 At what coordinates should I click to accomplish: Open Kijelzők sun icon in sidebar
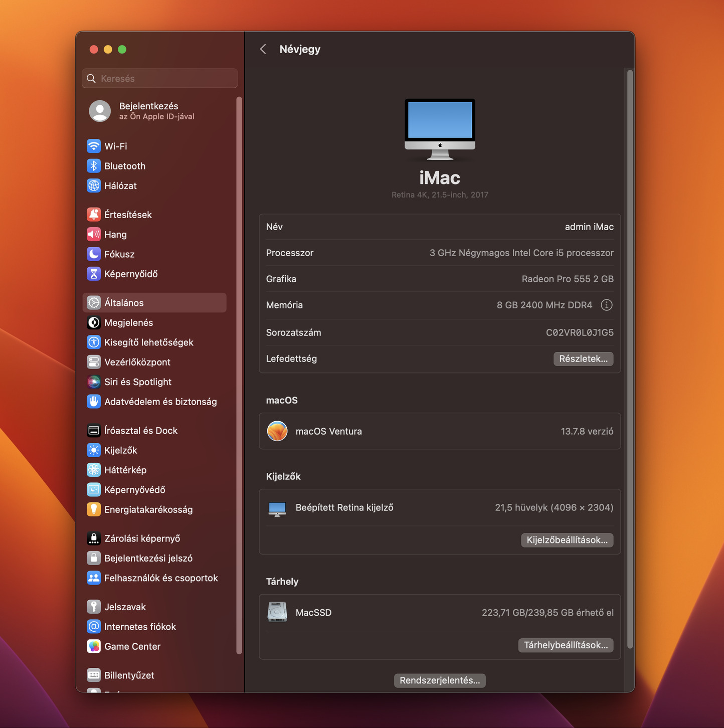point(94,450)
